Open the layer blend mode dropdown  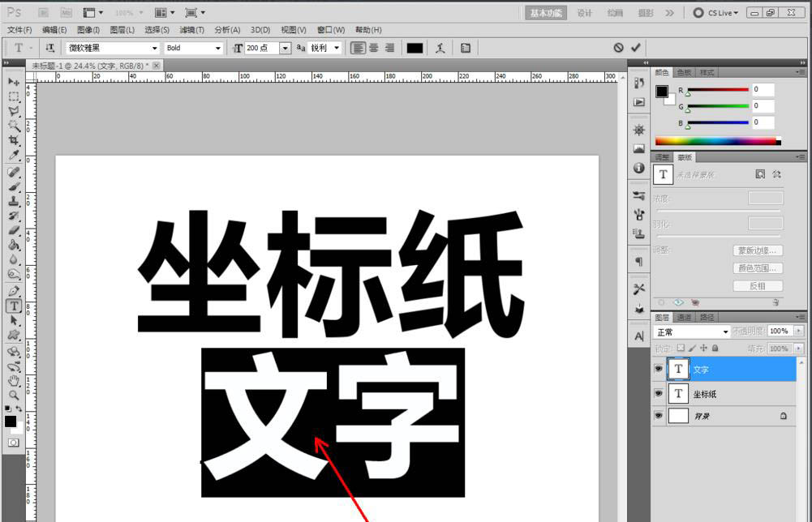(690, 331)
